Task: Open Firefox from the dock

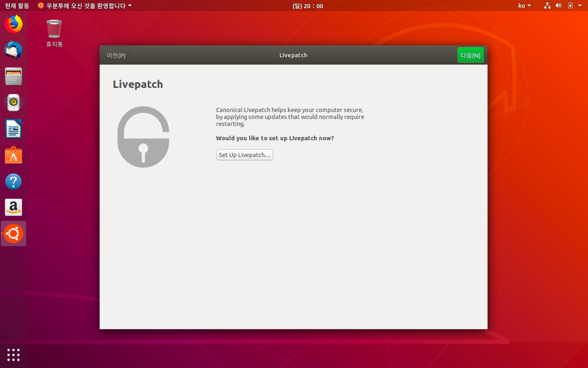Action: click(14, 24)
